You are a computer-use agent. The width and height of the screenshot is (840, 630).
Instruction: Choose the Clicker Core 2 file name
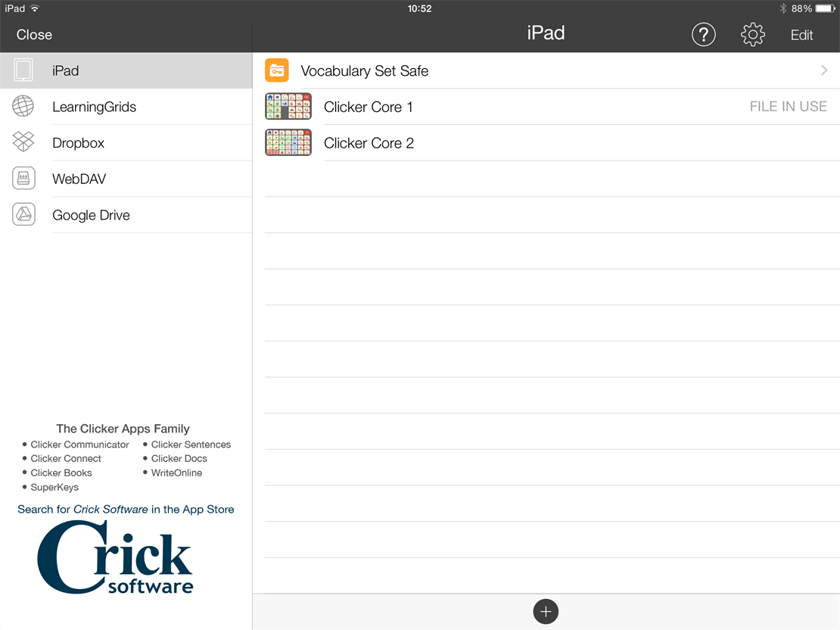coord(369,143)
